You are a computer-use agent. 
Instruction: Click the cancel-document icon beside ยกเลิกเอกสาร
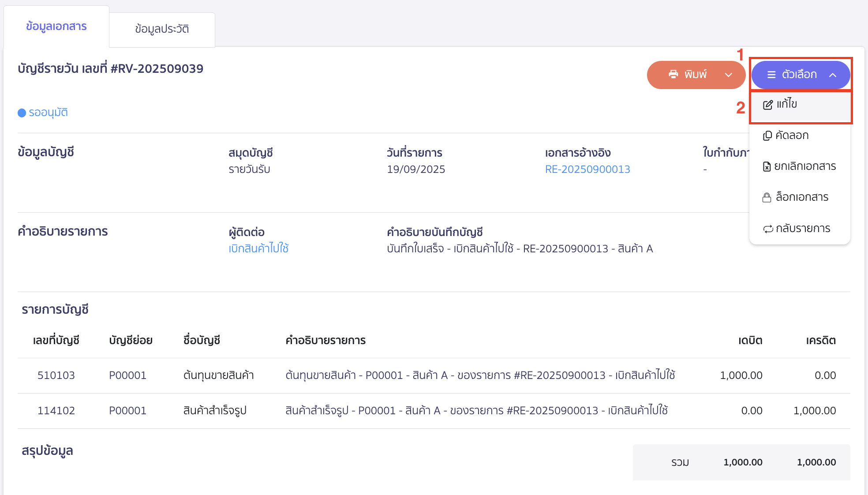point(767,166)
